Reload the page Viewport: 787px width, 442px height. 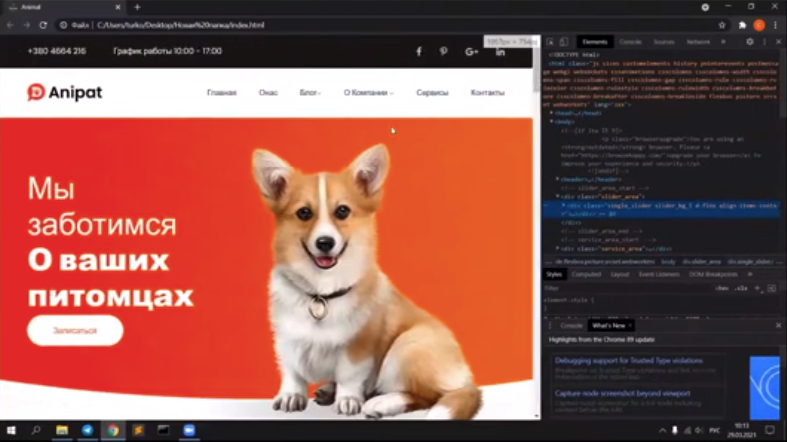pyautogui.click(x=43, y=25)
